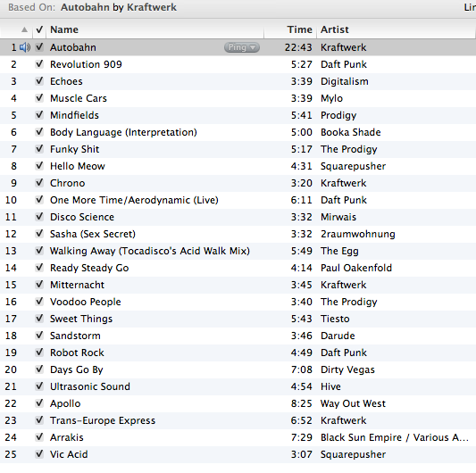Select the track name Autobahn

[73, 47]
